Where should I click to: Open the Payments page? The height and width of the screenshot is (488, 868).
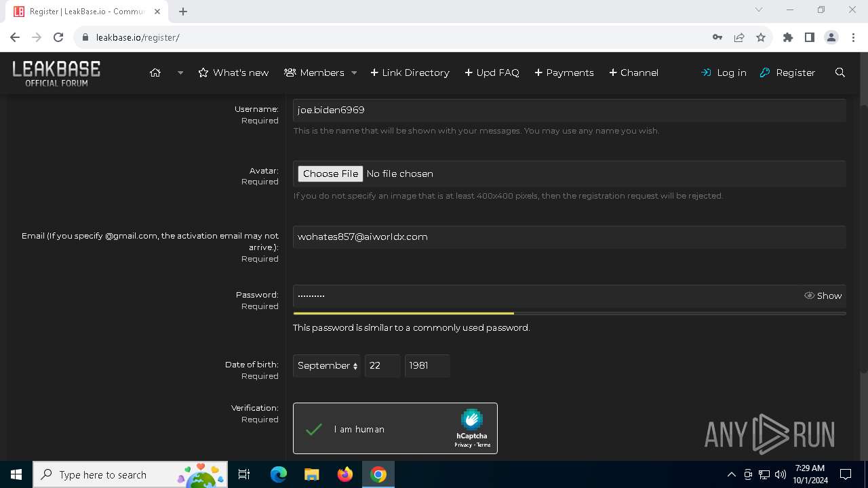click(x=564, y=73)
